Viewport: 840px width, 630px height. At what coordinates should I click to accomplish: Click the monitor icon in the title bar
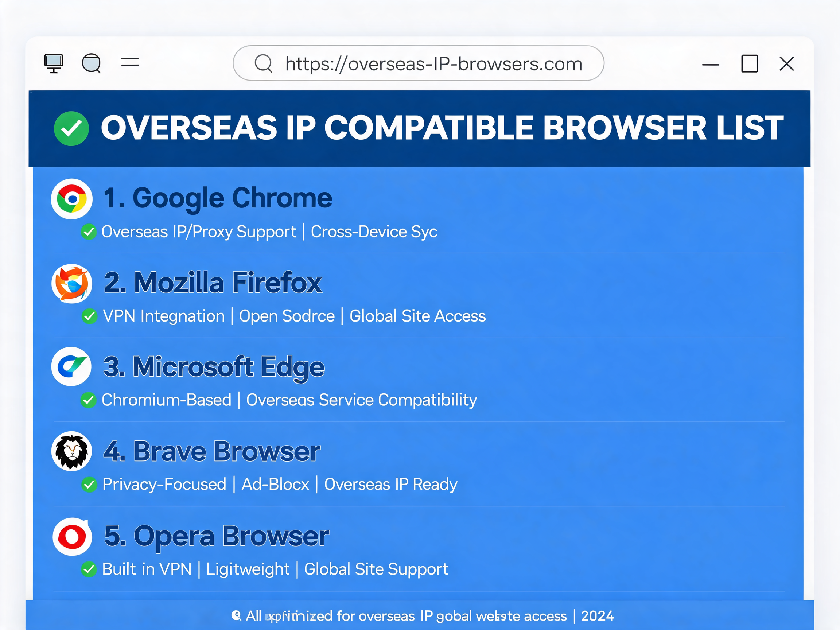pyautogui.click(x=54, y=63)
